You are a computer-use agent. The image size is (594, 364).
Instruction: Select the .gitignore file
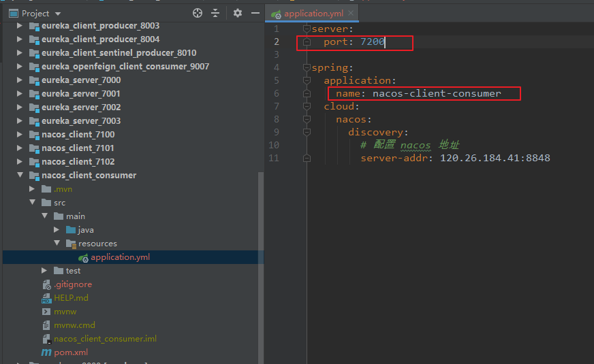tap(73, 284)
